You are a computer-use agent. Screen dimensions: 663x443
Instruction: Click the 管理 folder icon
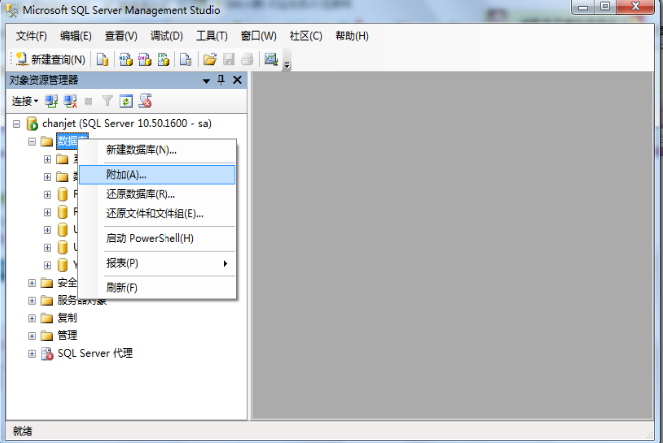(47, 336)
